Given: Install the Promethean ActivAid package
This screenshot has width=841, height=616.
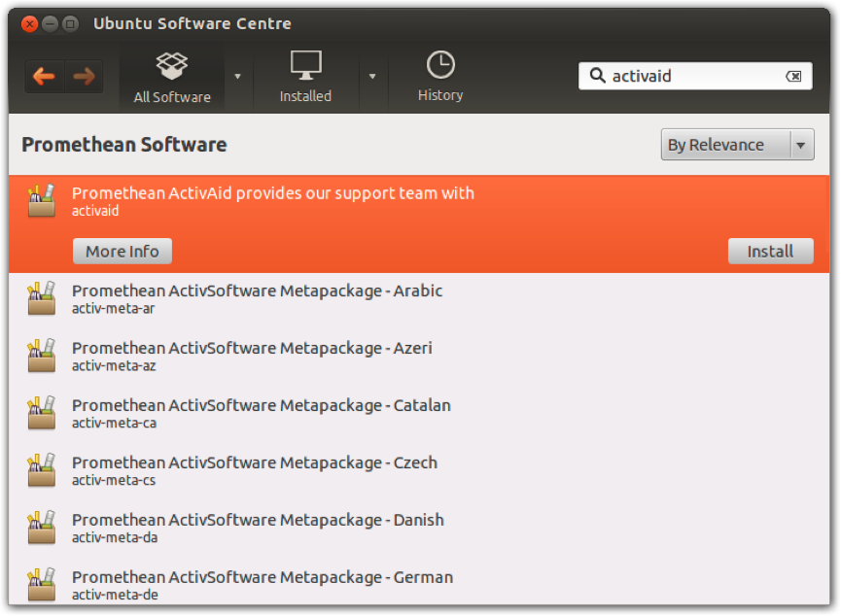Looking at the screenshot, I should coord(770,251).
